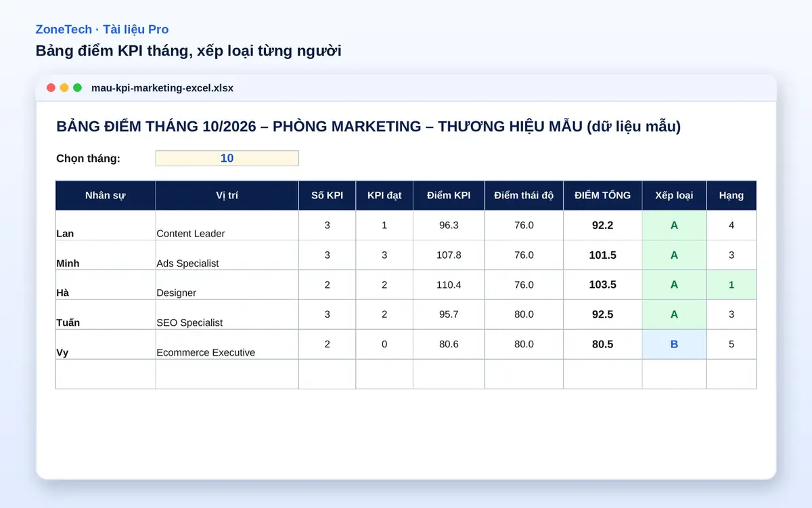Select total score 103.5
The image size is (812, 508).
tap(602, 285)
